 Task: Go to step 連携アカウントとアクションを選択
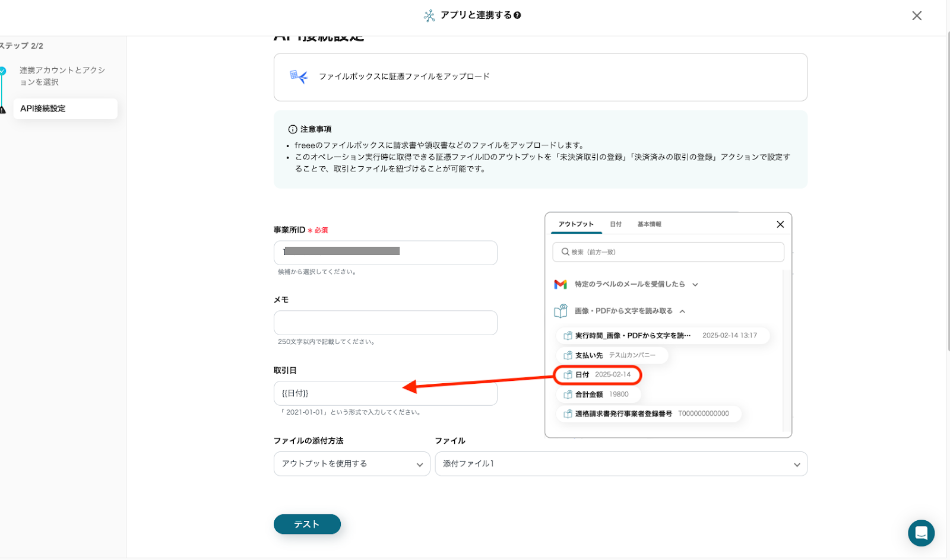click(x=62, y=76)
